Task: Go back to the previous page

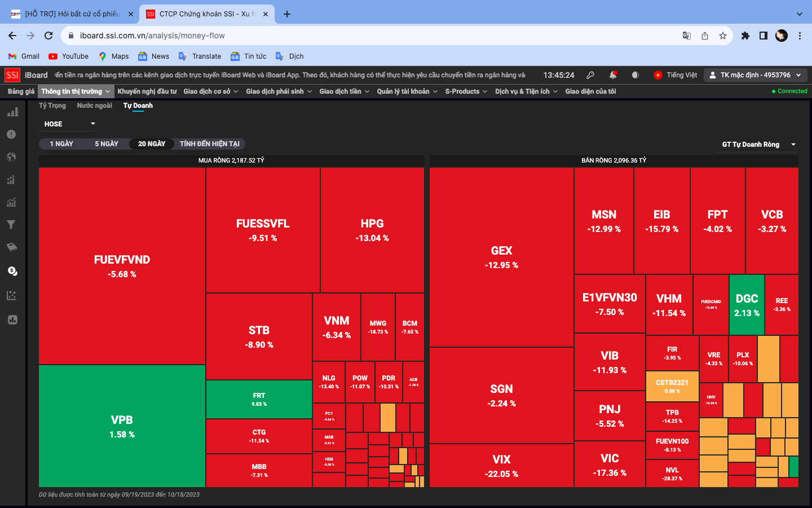Action: point(12,36)
